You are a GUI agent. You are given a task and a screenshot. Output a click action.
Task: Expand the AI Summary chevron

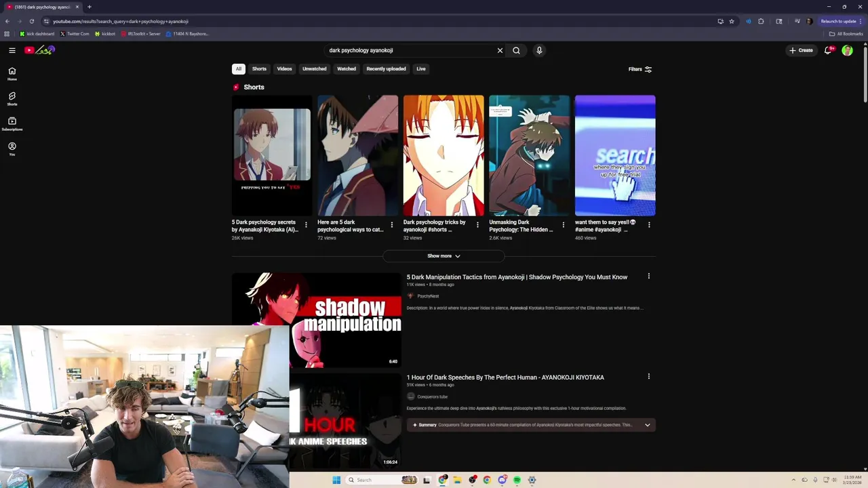click(x=648, y=425)
